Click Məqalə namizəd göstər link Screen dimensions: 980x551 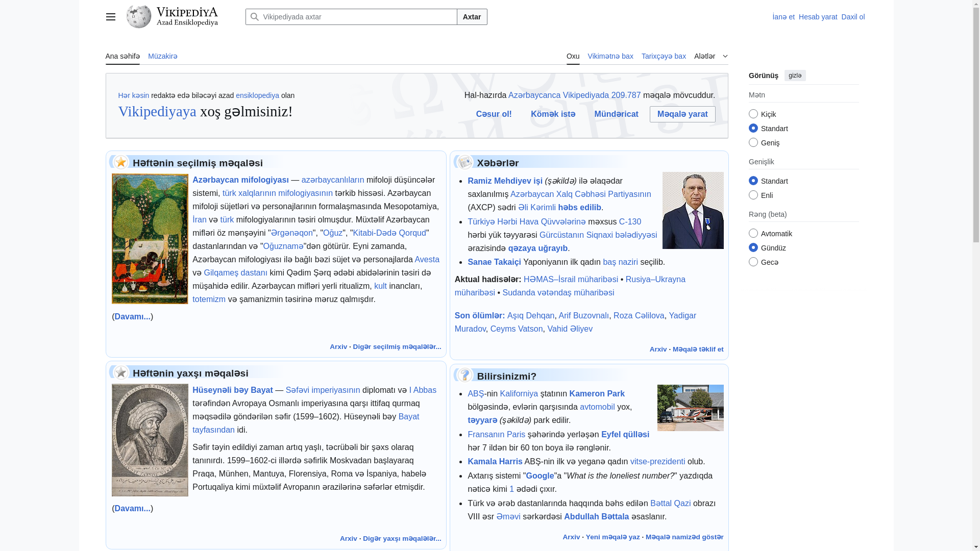tap(684, 537)
